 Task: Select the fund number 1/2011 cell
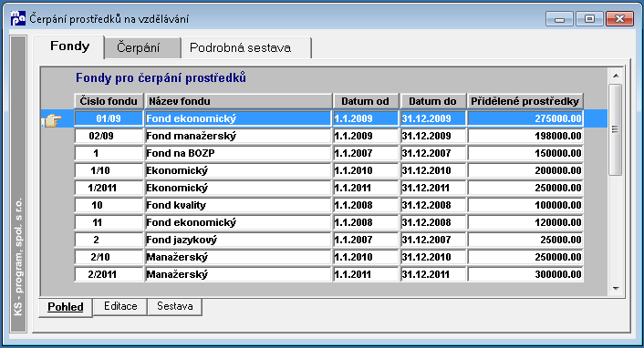(109, 188)
